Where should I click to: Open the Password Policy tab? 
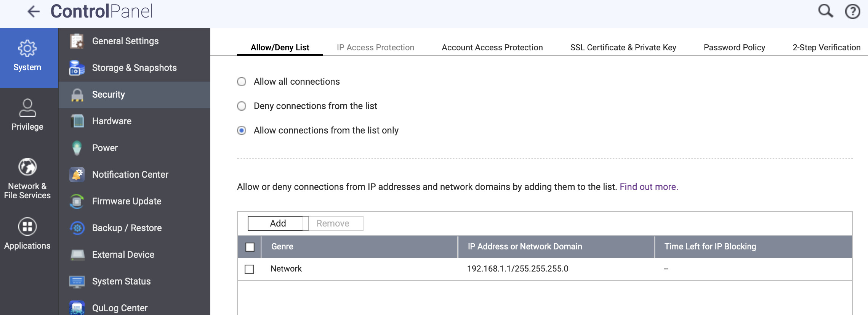tap(734, 48)
